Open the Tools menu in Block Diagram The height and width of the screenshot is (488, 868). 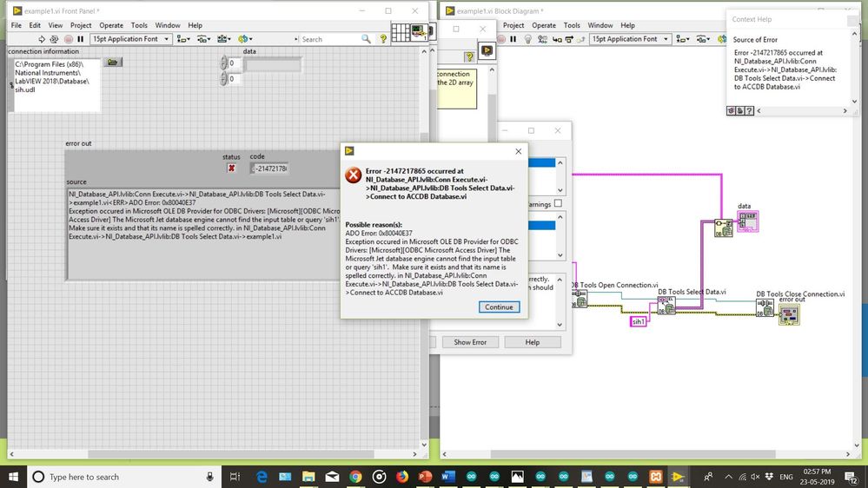tap(572, 25)
